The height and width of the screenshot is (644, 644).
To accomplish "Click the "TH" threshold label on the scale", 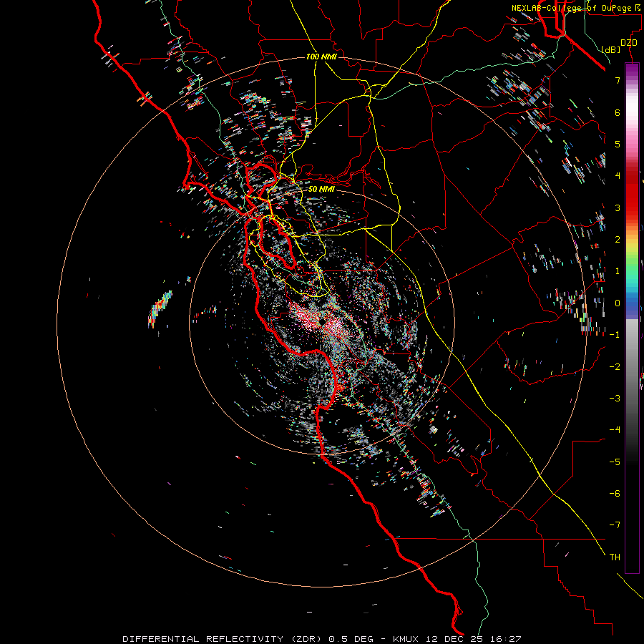I will pyautogui.click(x=615, y=557).
